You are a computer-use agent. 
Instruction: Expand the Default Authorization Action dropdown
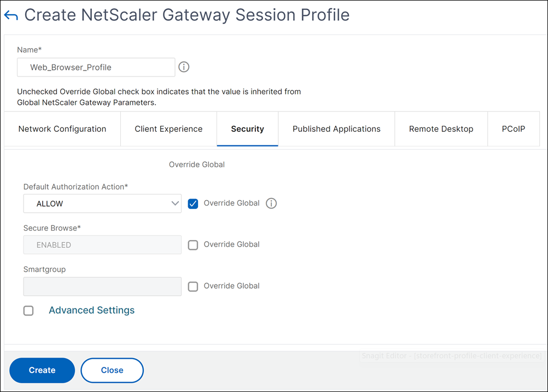(x=102, y=203)
